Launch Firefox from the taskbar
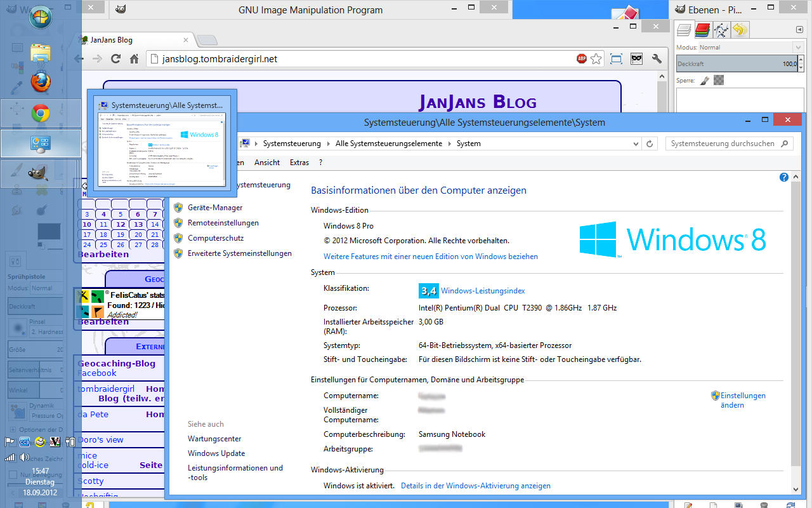The image size is (812, 508). pyautogui.click(x=41, y=83)
